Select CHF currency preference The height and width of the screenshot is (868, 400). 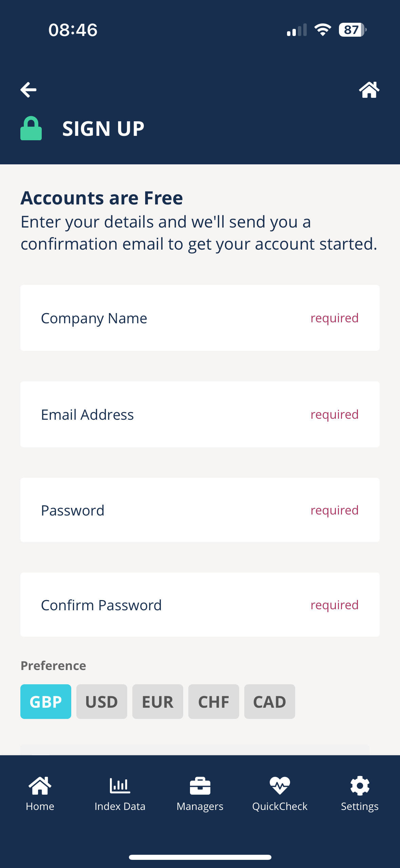(214, 702)
